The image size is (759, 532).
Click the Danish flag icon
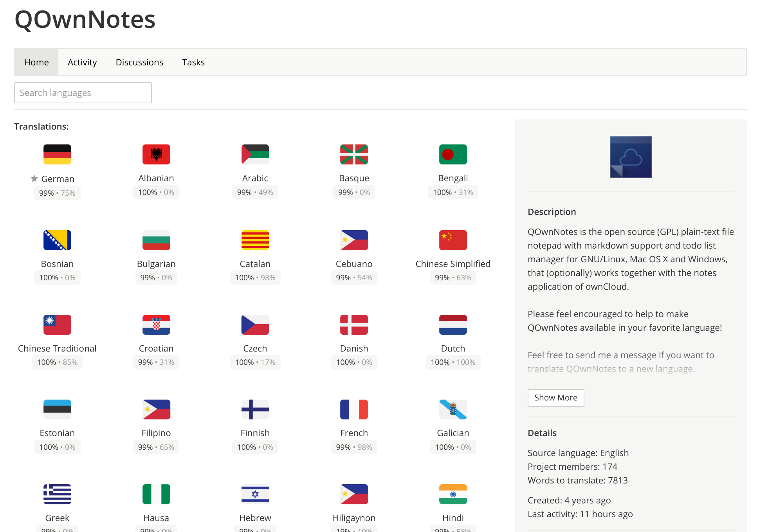click(354, 325)
